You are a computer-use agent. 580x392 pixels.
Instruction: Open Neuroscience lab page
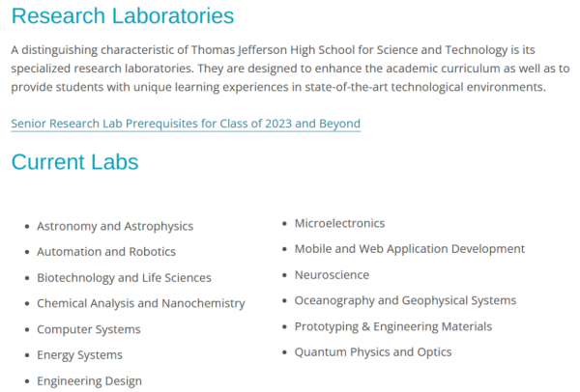[332, 275]
